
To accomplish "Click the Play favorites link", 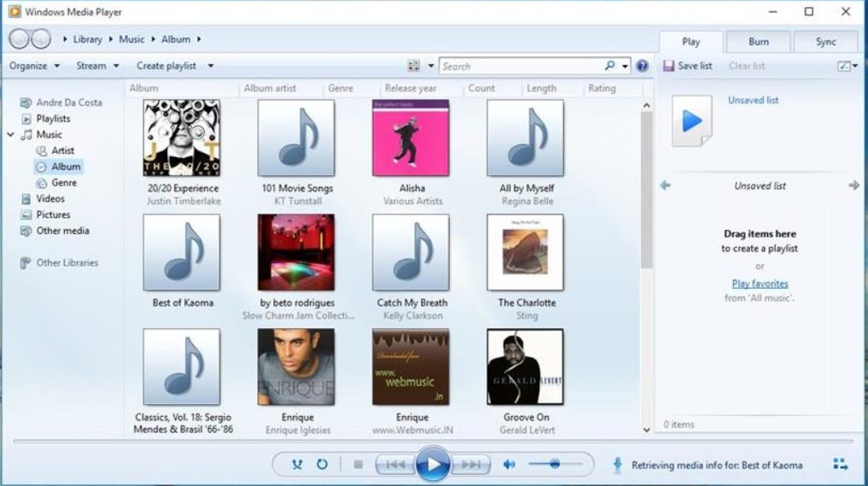I will [760, 284].
